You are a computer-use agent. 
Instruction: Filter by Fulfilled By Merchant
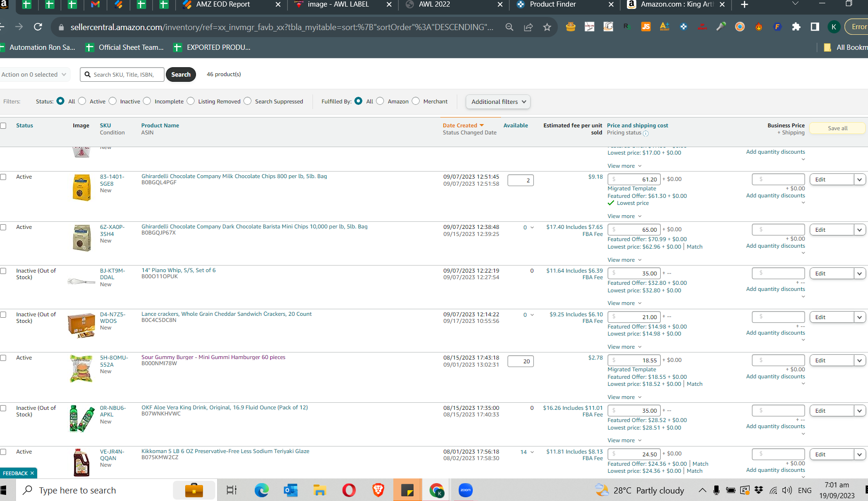(x=416, y=101)
